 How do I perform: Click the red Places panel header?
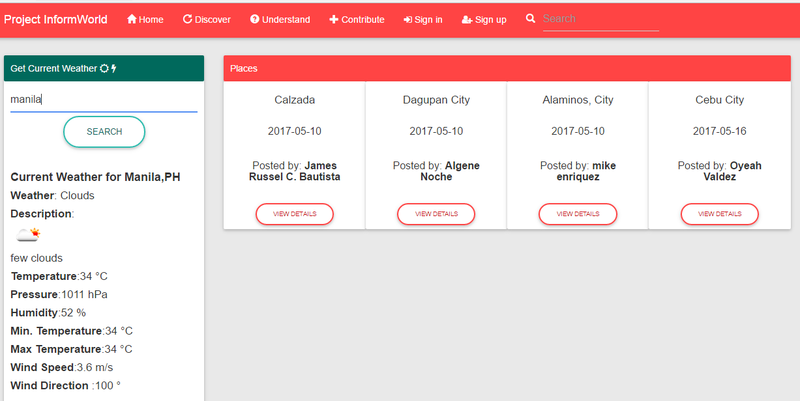click(x=507, y=69)
